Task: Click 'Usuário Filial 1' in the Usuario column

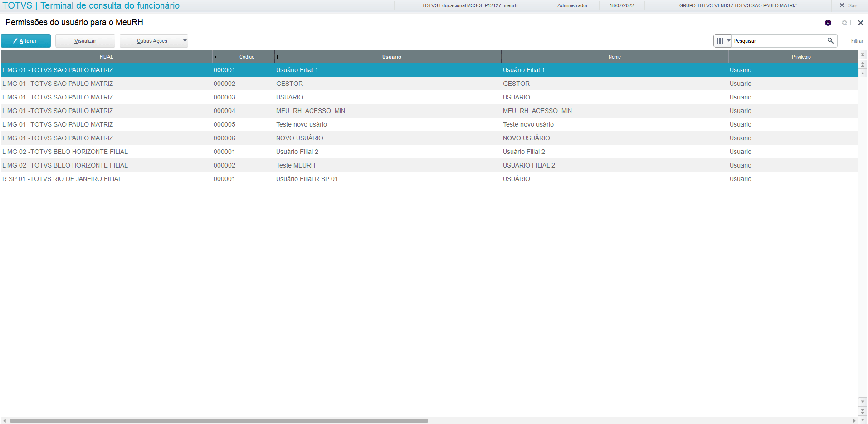Action: coord(297,70)
